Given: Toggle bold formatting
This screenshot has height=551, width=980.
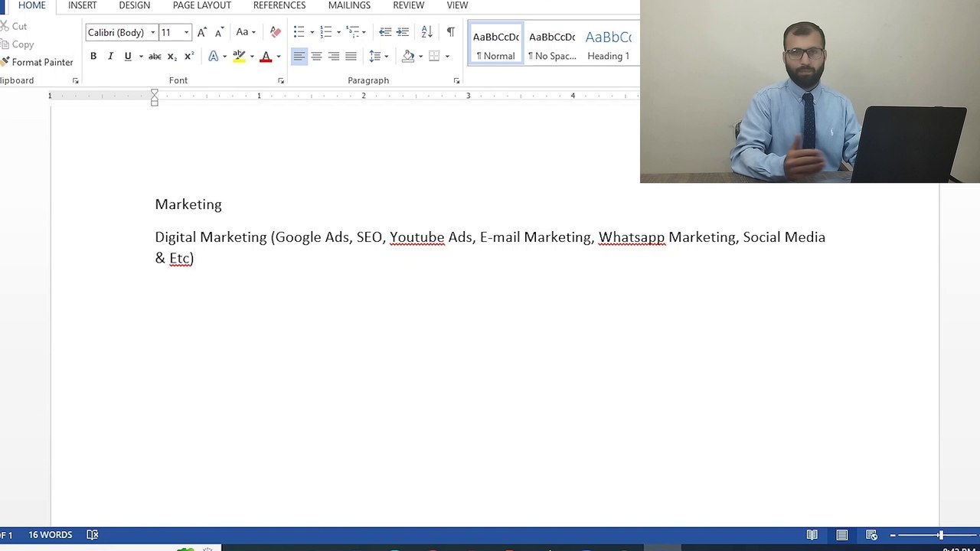Looking at the screenshot, I should coord(93,56).
